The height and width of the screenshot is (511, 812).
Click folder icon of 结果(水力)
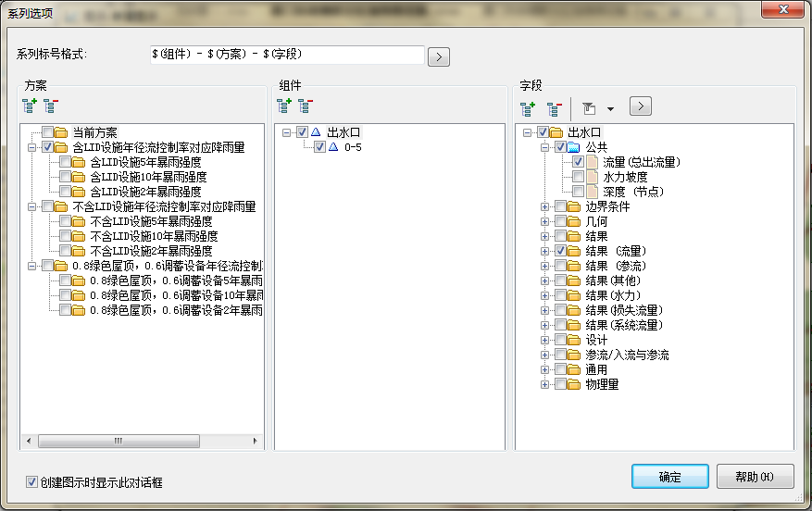(x=573, y=295)
